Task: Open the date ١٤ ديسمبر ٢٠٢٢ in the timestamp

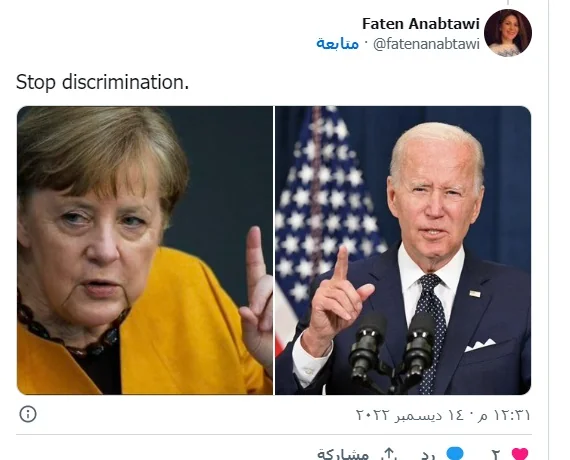Action: pos(410,415)
